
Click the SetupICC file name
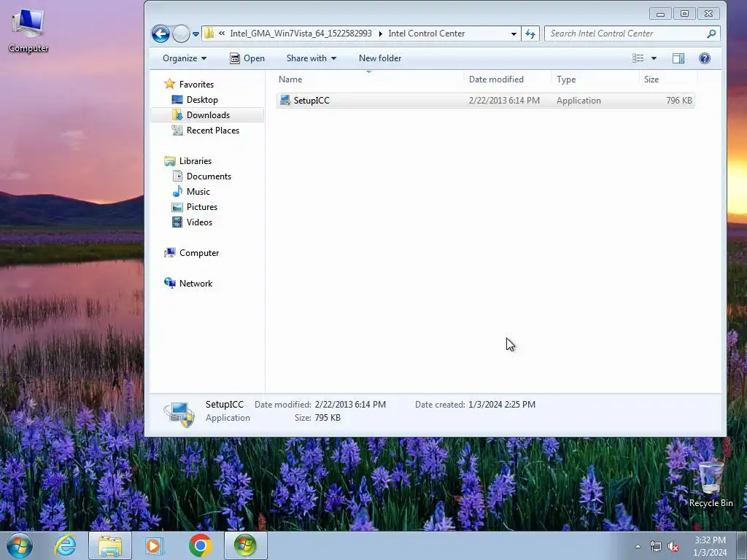click(311, 101)
